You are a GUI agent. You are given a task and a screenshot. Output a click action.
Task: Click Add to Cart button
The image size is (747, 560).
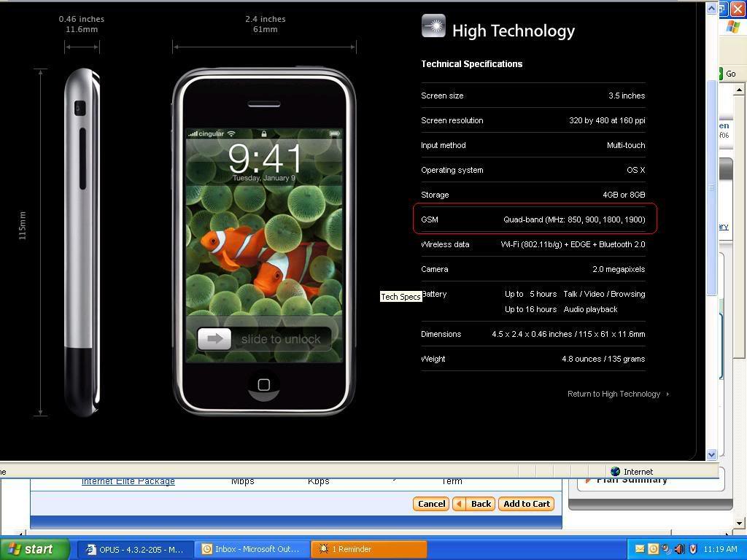point(527,504)
